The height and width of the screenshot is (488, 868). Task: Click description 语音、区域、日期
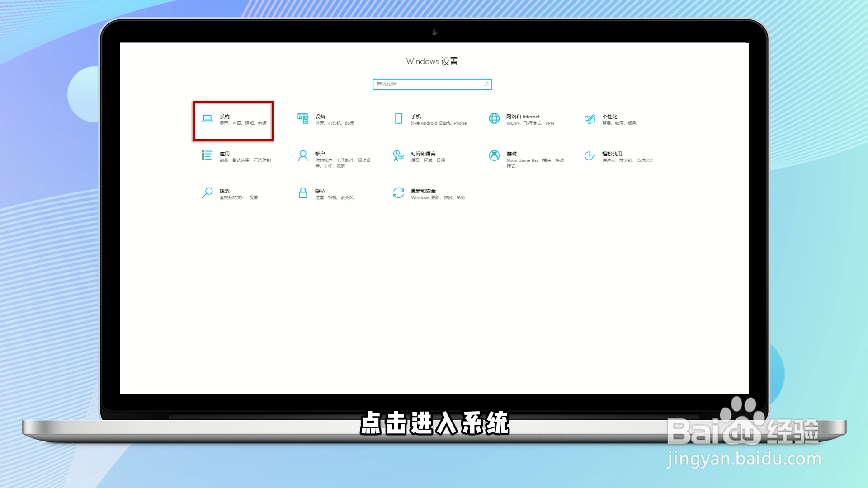click(428, 160)
